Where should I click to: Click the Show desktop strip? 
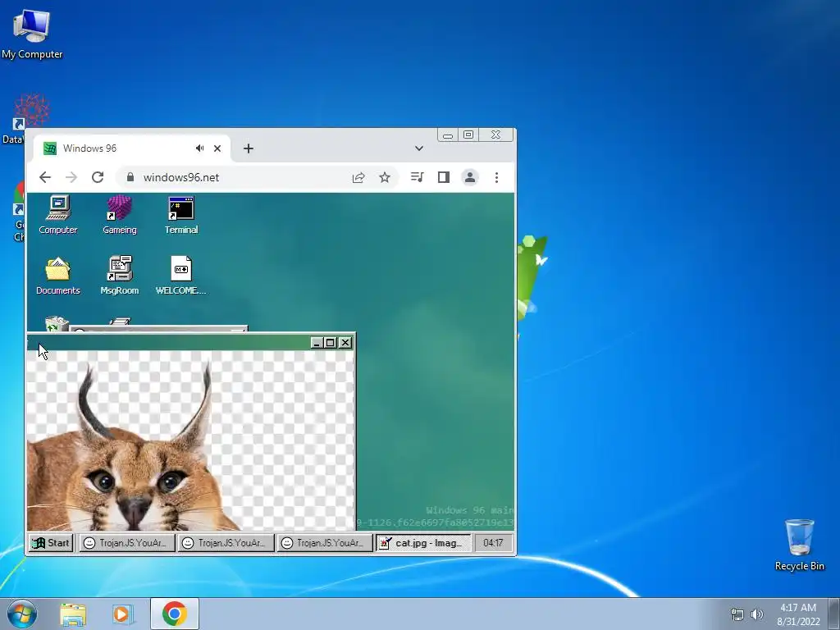[x=834, y=614]
